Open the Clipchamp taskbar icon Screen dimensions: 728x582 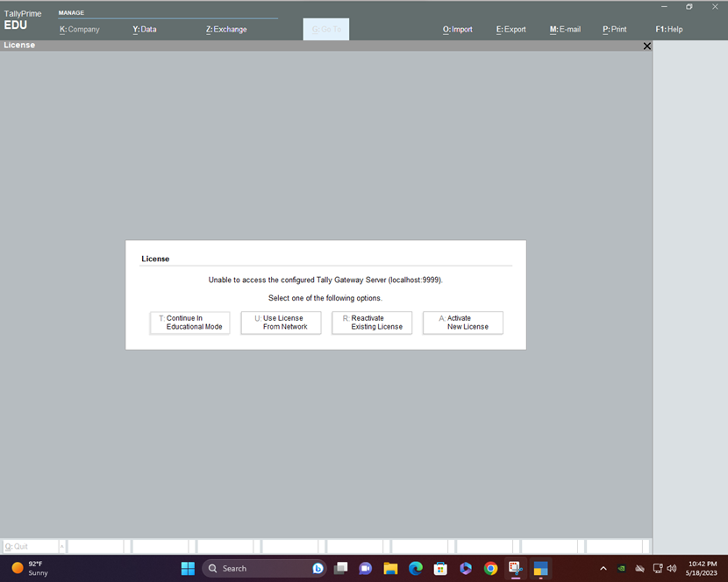coord(465,568)
